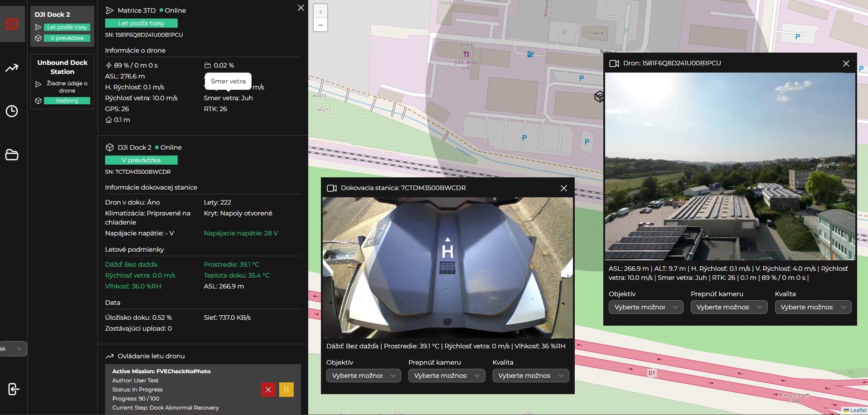Zoom in on the map

(320, 11)
